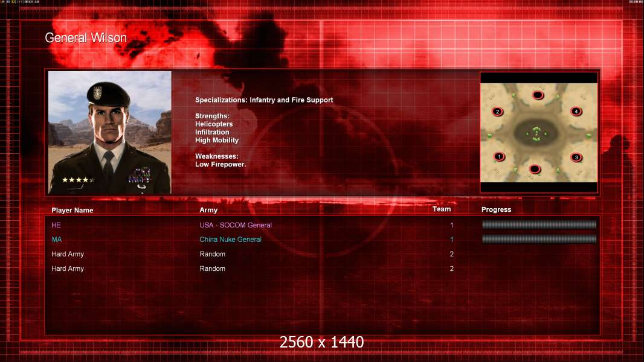Click the unnumbered bottom start position on minimap
This screenshot has width=644, height=362.
[x=535, y=169]
